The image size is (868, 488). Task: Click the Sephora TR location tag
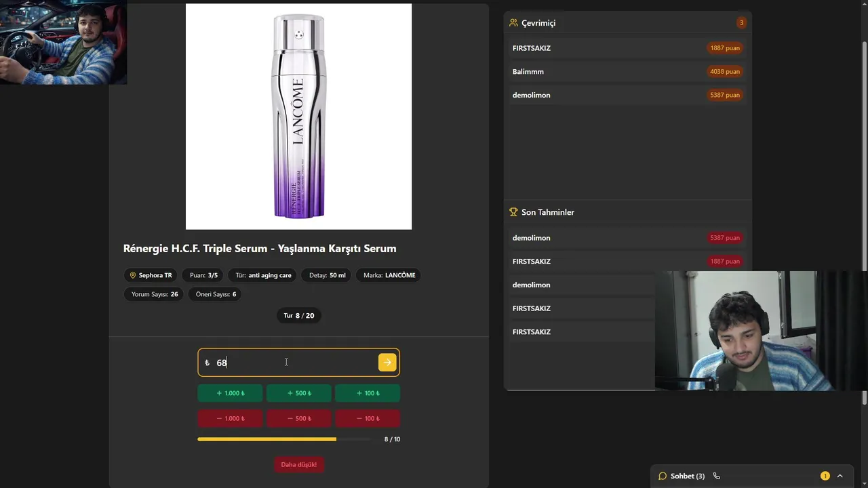(x=151, y=275)
